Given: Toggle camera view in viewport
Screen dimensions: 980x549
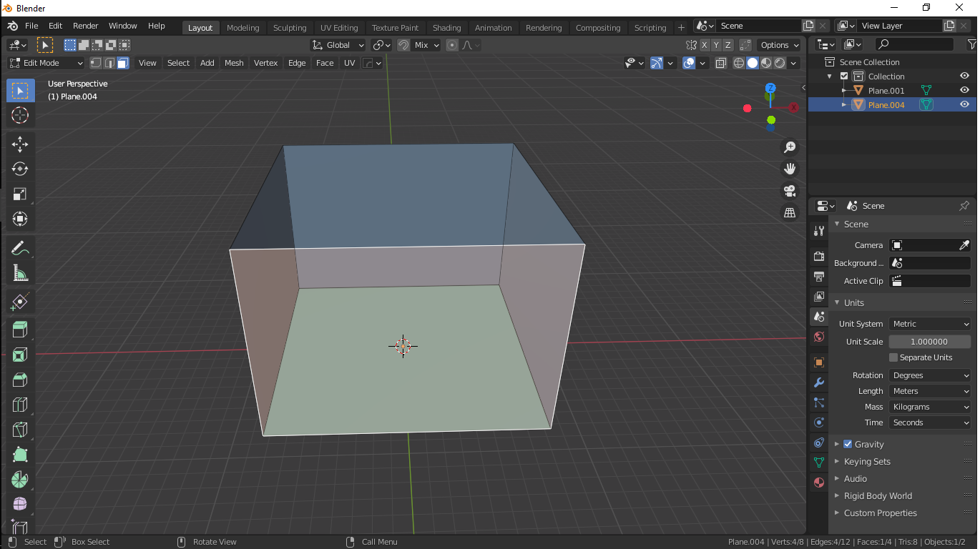Looking at the screenshot, I should tap(790, 191).
